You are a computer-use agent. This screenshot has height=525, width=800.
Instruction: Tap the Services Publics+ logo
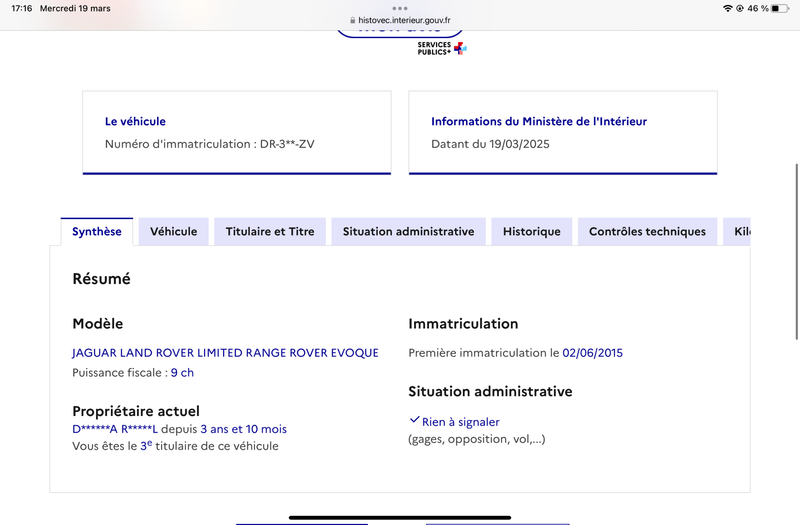click(x=442, y=48)
